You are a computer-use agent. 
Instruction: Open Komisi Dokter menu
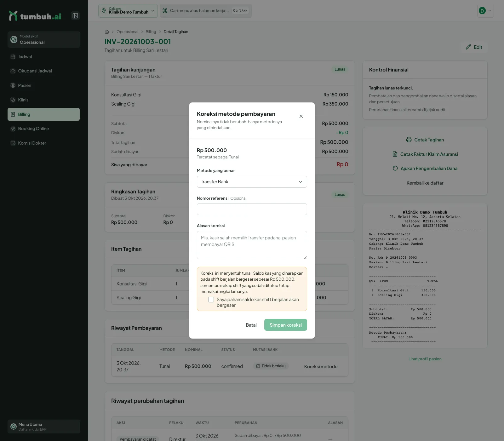point(43,143)
